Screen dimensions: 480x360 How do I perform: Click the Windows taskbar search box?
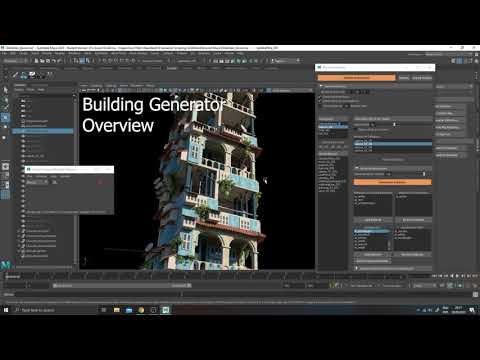tap(56, 310)
